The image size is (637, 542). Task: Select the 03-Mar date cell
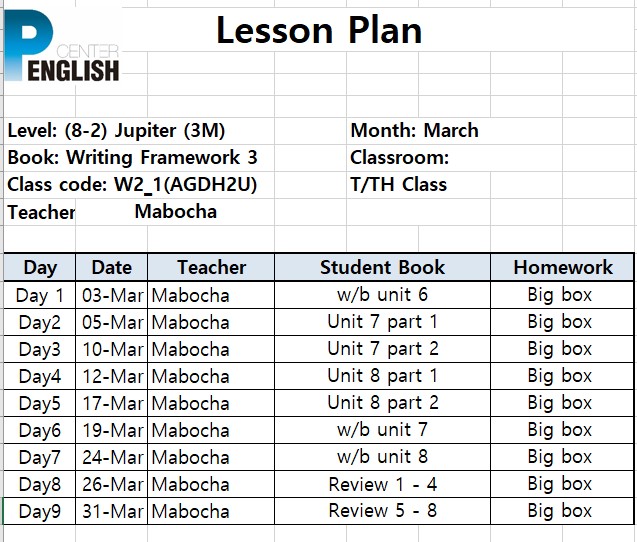tap(111, 295)
